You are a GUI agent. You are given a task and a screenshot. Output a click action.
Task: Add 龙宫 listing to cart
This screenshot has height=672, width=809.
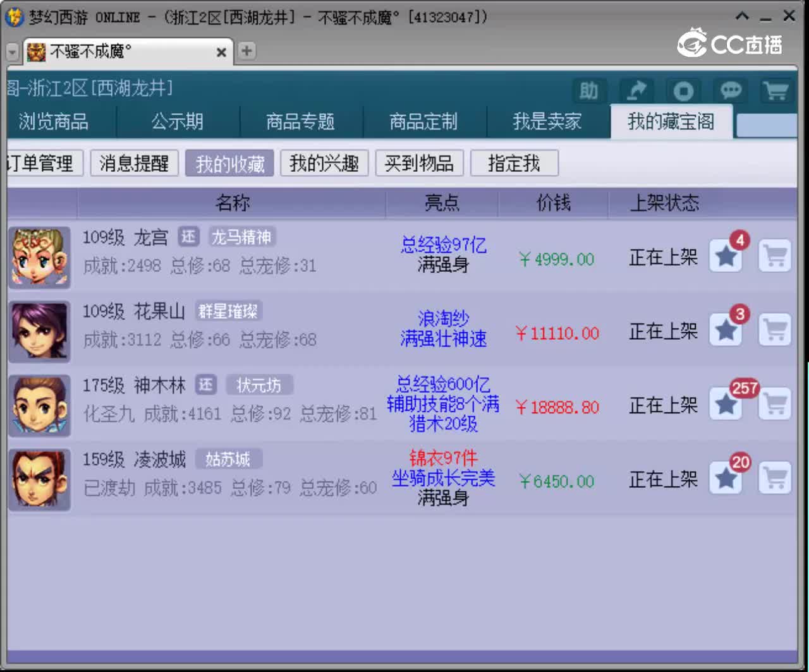pos(775,256)
